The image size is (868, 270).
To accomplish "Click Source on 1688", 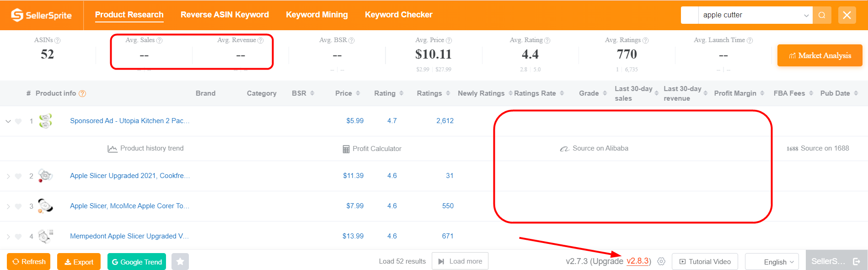I will click(x=818, y=148).
